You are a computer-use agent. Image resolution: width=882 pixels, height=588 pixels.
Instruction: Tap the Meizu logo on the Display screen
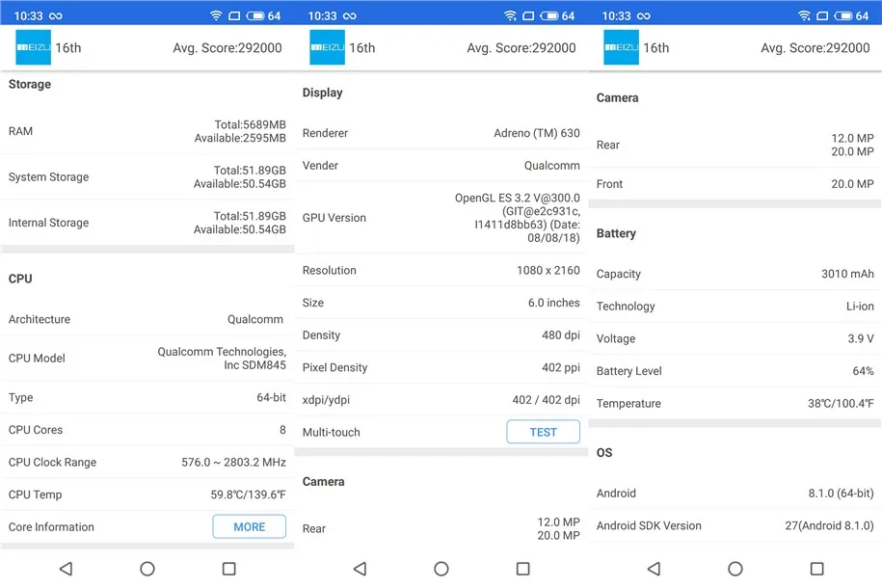click(328, 47)
